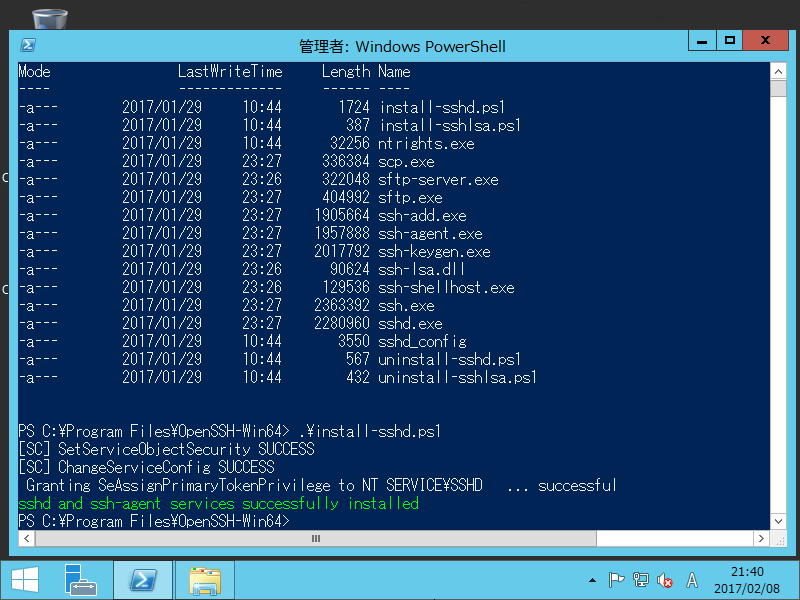Viewport: 800px width, 600px height.
Task: Click the horizontal scrollbar thumb
Action: pos(316,538)
